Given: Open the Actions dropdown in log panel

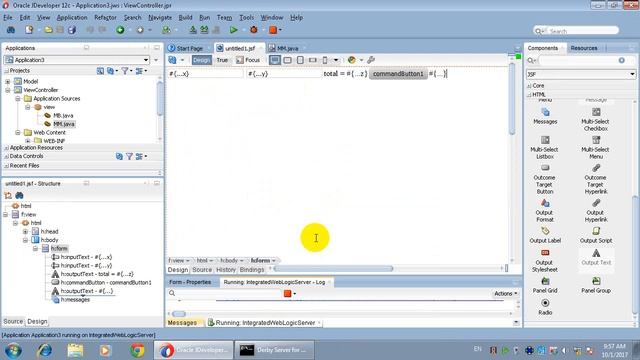Looking at the screenshot, I should tap(506, 293).
